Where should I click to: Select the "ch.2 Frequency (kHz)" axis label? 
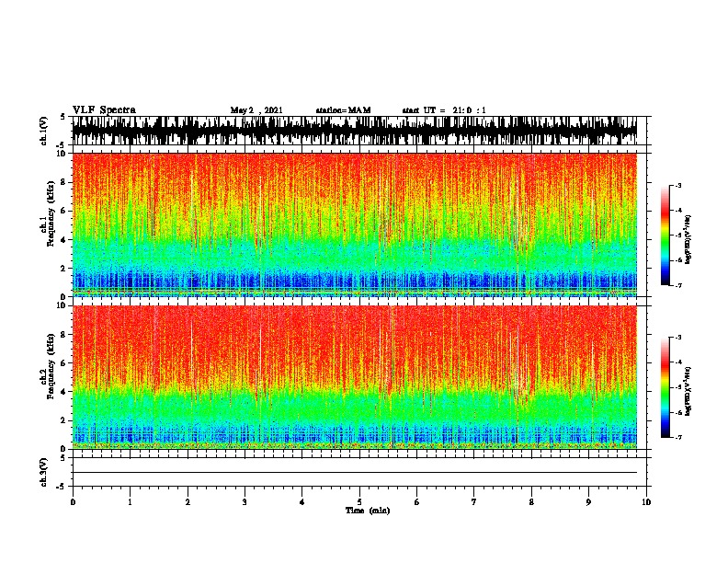(47, 366)
